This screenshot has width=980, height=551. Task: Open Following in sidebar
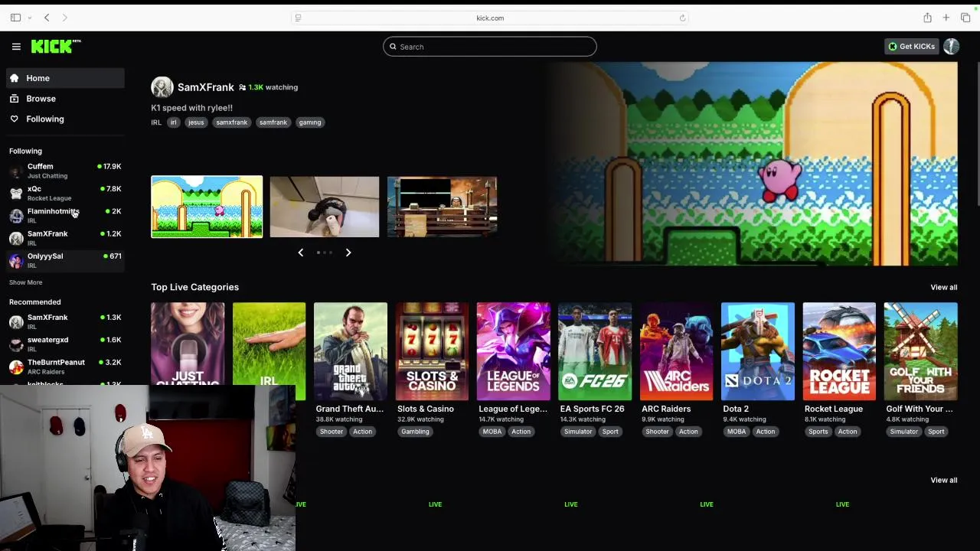tap(64, 119)
